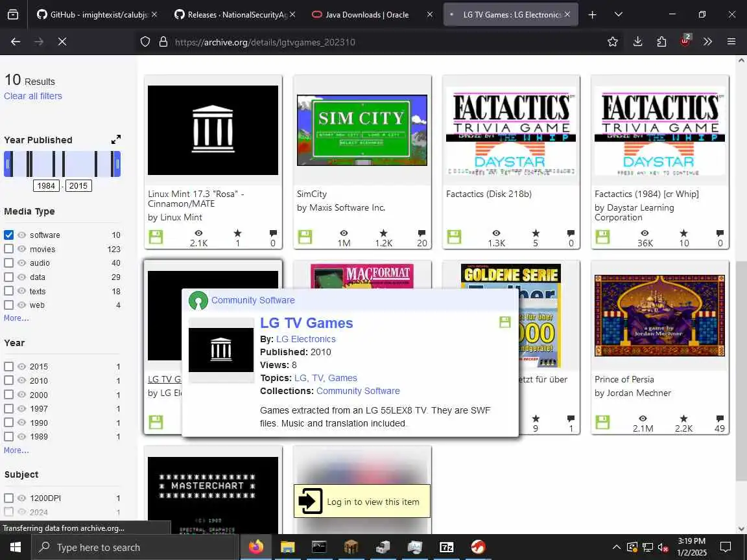Uncheck the software media type filter
747x560 pixels.
[8, 235]
